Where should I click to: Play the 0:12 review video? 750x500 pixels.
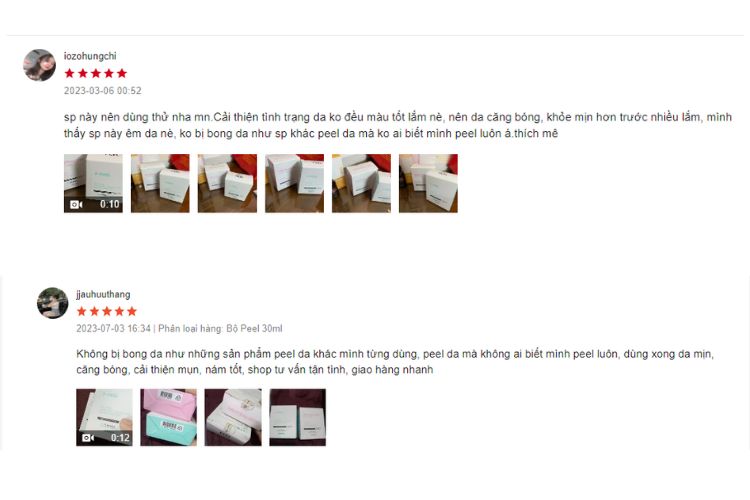point(104,417)
